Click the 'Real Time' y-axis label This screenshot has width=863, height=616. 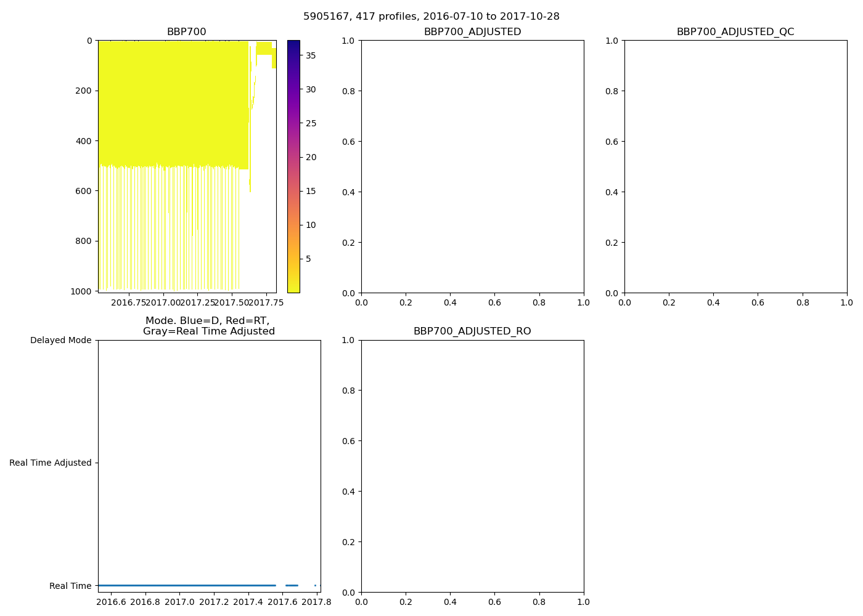point(70,586)
